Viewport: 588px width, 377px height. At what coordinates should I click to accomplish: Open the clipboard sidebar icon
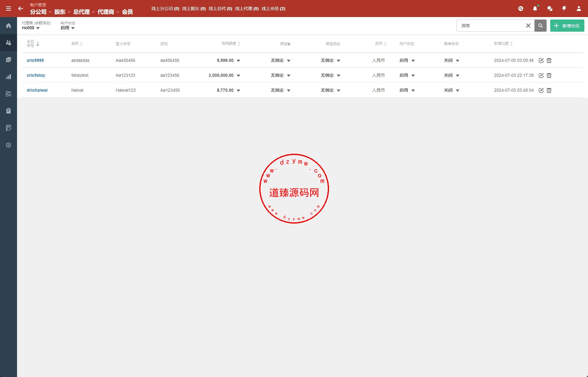coord(9,111)
